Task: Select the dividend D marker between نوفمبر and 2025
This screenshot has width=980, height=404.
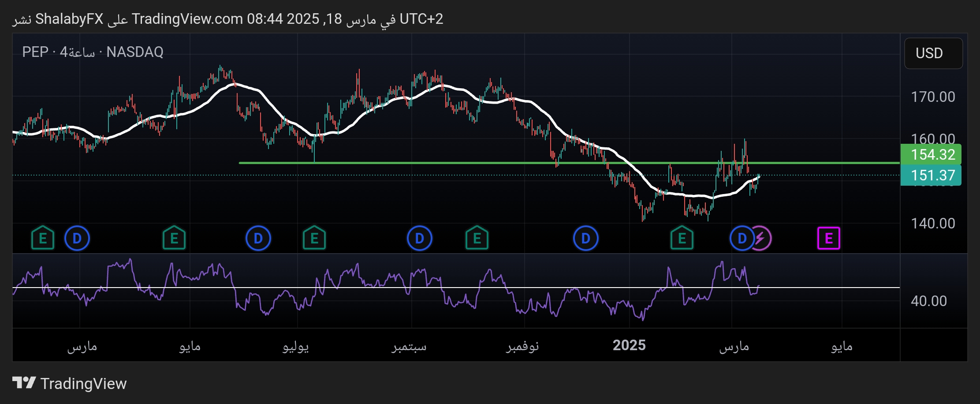Action: click(586, 239)
